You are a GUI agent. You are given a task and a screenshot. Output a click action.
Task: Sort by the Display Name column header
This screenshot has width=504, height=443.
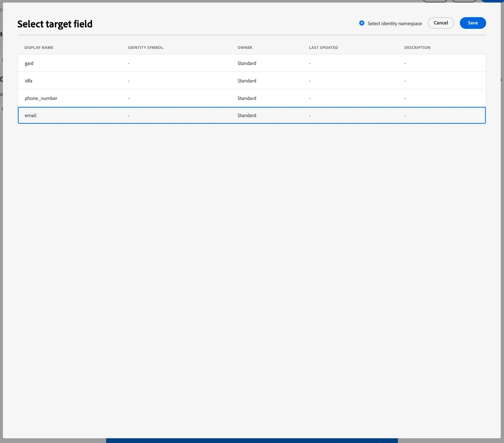tap(39, 48)
